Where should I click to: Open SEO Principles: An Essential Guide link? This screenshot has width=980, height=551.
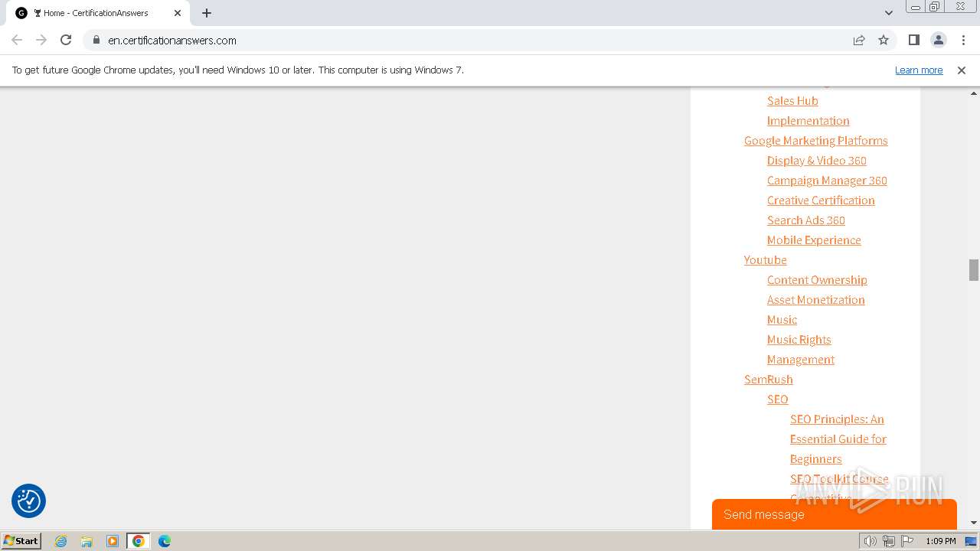pos(838,439)
